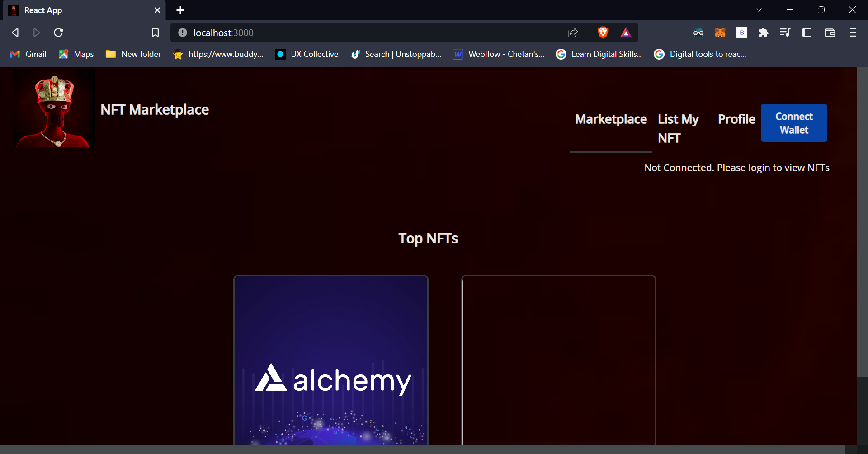
Task: Open Brave Rewards panel
Action: 626,33
